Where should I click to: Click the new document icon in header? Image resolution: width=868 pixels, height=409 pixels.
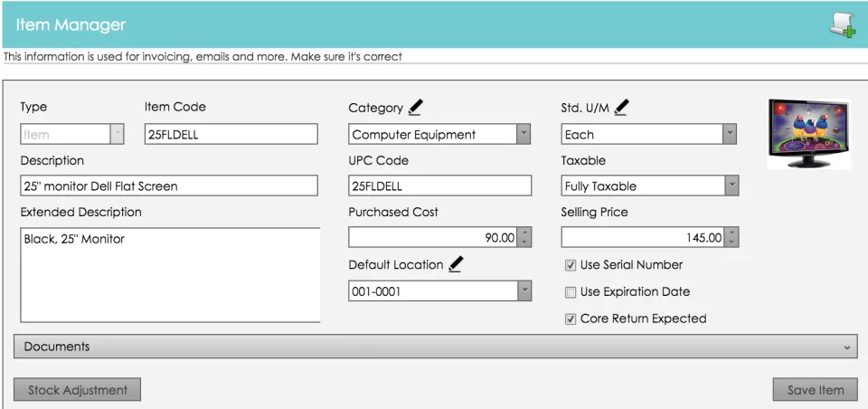(843, 25)
